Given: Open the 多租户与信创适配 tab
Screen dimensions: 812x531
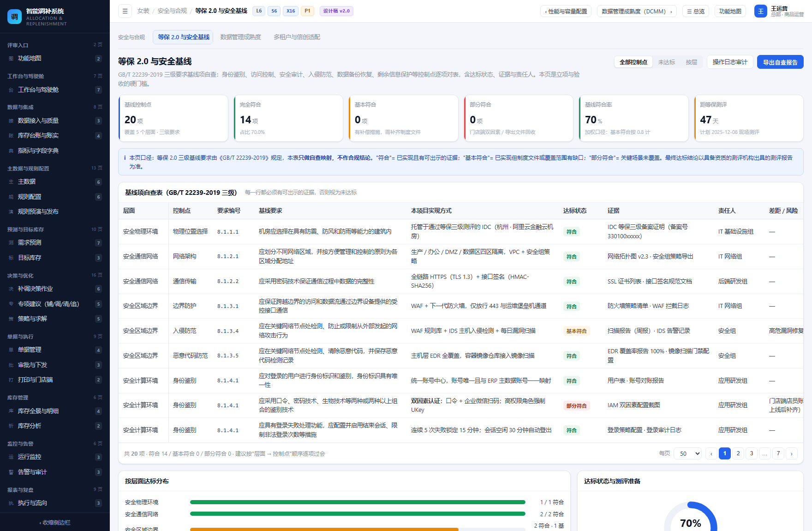Looking at the screenshot, I should pos(297,37).
